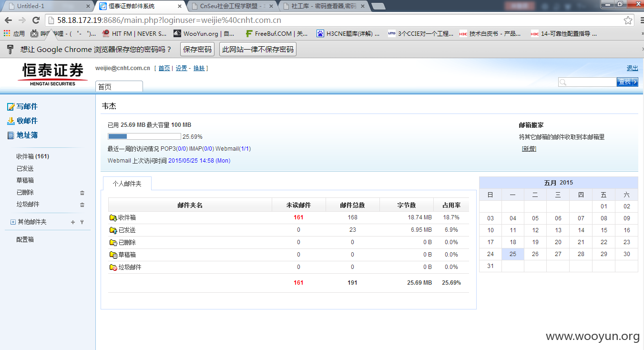Open folder management wrench icon

(x=82, y=222)
